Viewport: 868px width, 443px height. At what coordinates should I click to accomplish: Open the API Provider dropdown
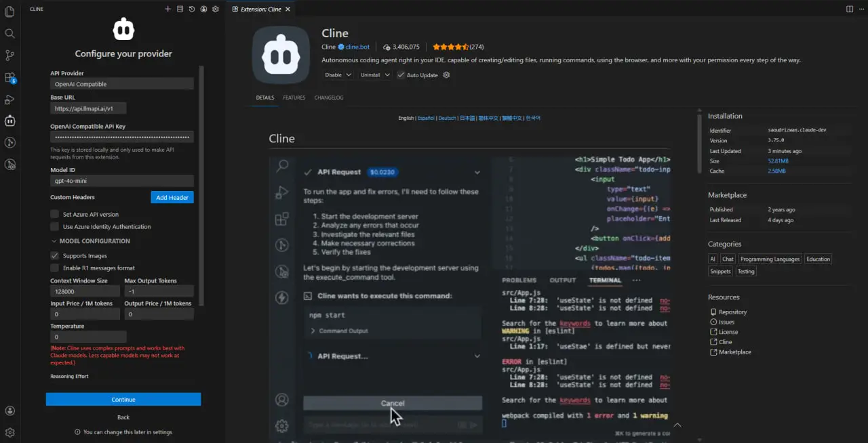pos(122,84)
